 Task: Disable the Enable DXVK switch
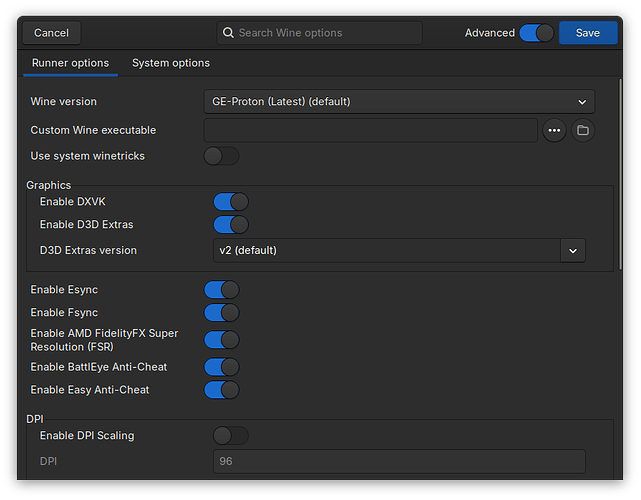231,202
